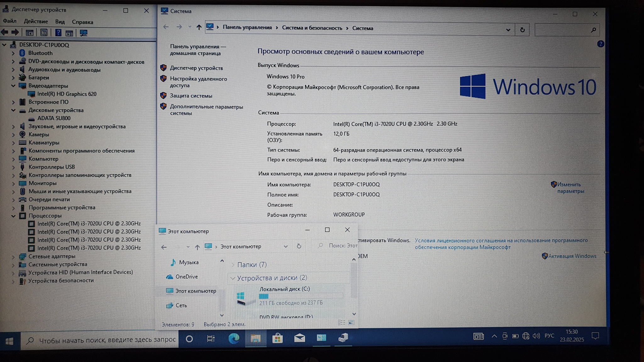Click the Активация Windows link
Image resolution: width=644 pixels, height=362 pixels.
[x=572, y=256]
